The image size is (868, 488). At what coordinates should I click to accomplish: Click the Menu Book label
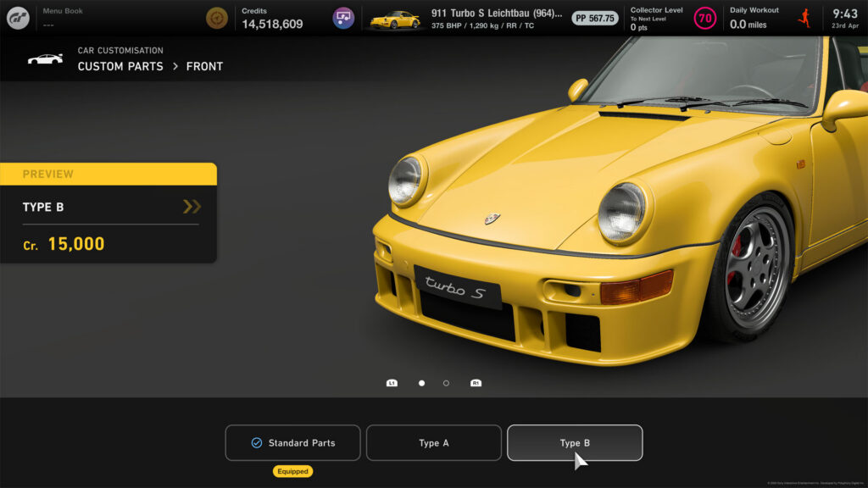63,10
